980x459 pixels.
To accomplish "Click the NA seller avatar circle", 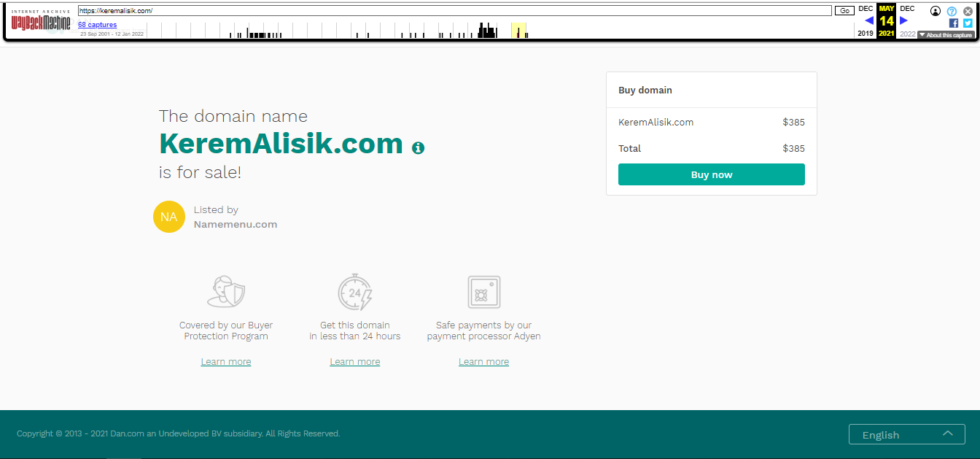I will click(x=169, y=217).
